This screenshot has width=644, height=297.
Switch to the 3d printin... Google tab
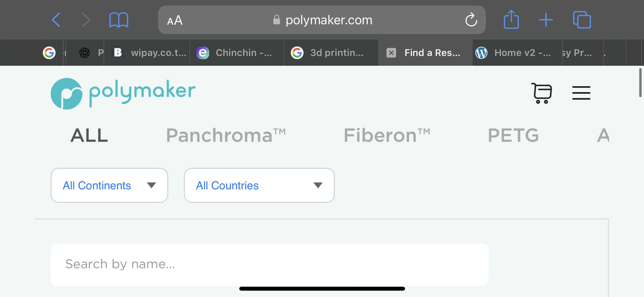coord(331,53)
